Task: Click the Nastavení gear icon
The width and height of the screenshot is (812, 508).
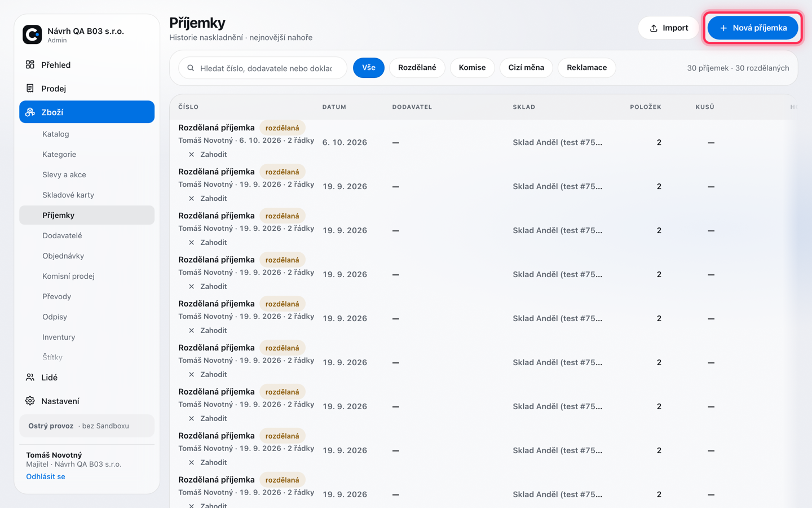Action: pos(30,401)
